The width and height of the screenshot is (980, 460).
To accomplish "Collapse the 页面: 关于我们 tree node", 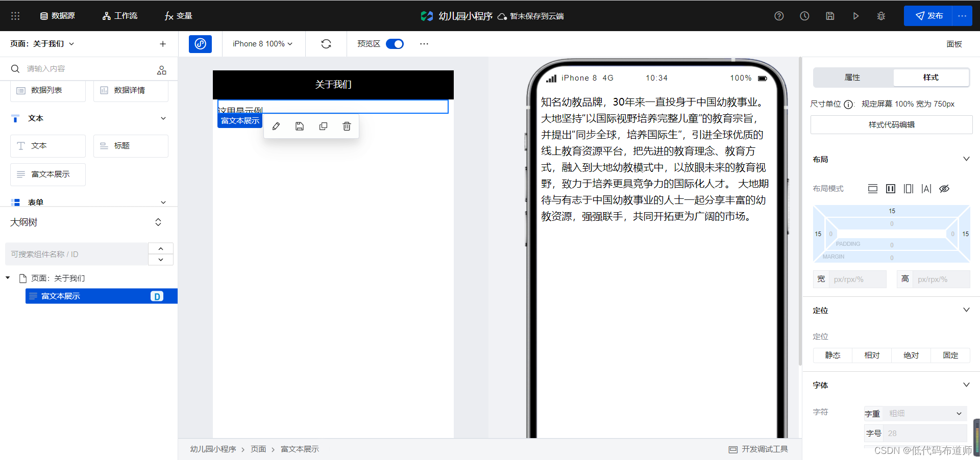I will tap(8, 278).
